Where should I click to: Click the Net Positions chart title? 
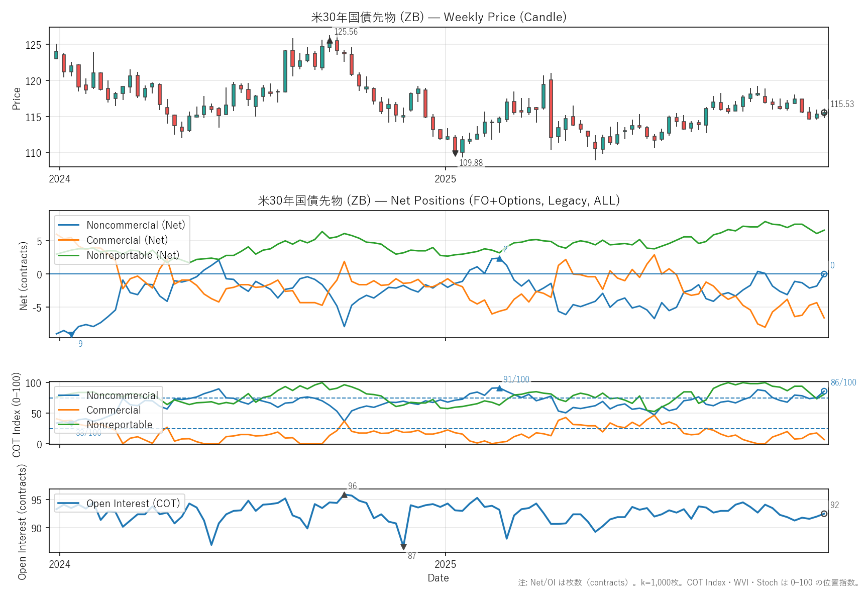(x=439, y=201)
